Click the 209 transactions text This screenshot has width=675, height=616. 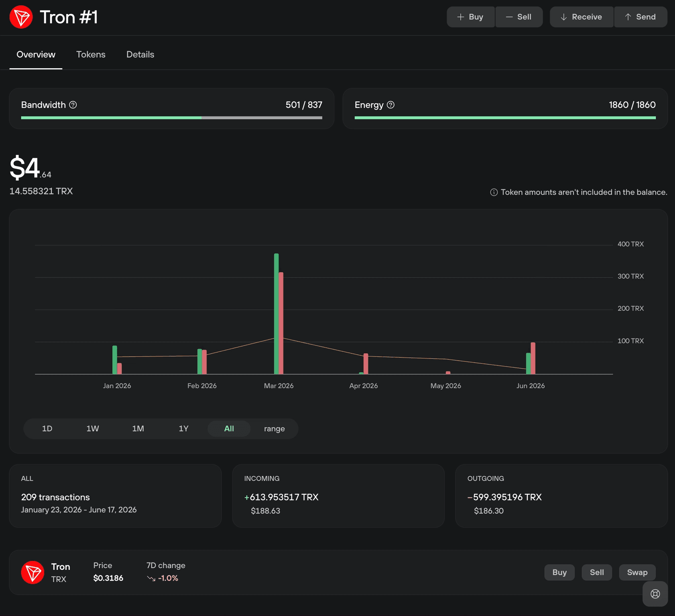click(x=55, y=497)
